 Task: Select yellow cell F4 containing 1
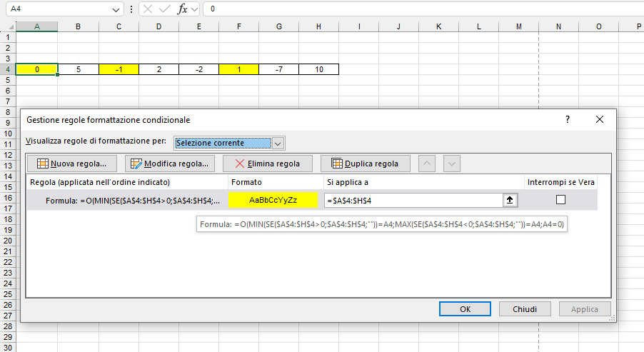pyautogui.click(x=239, y=69)
